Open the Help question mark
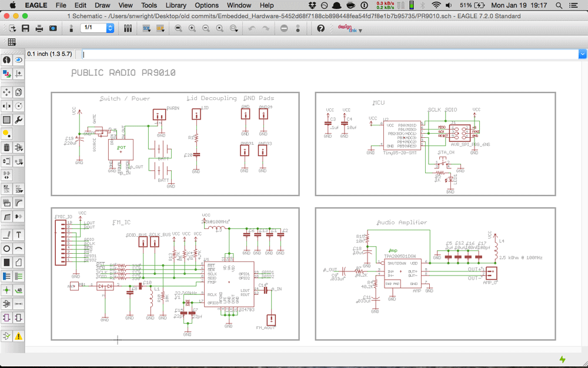 pyautogui.click(x=320, y=28)
